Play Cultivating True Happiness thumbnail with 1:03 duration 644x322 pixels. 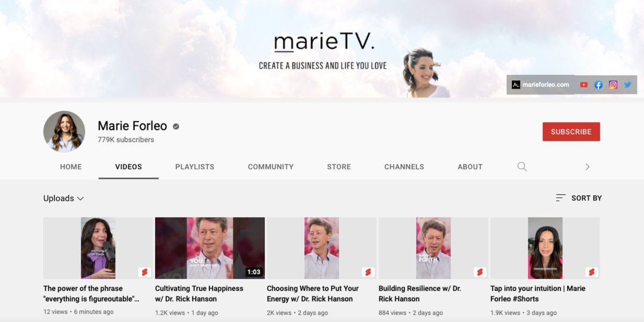[210, 248]
